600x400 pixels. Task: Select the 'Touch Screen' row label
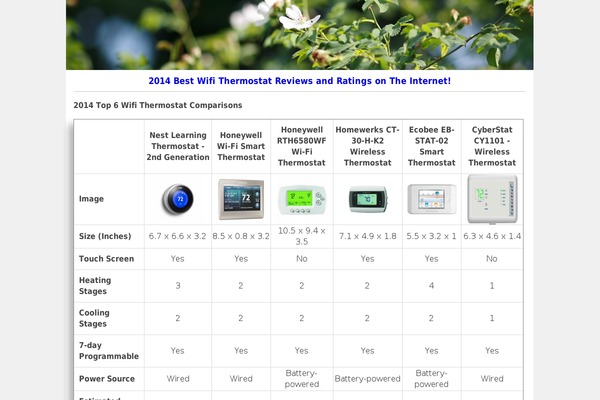point(107,259)
